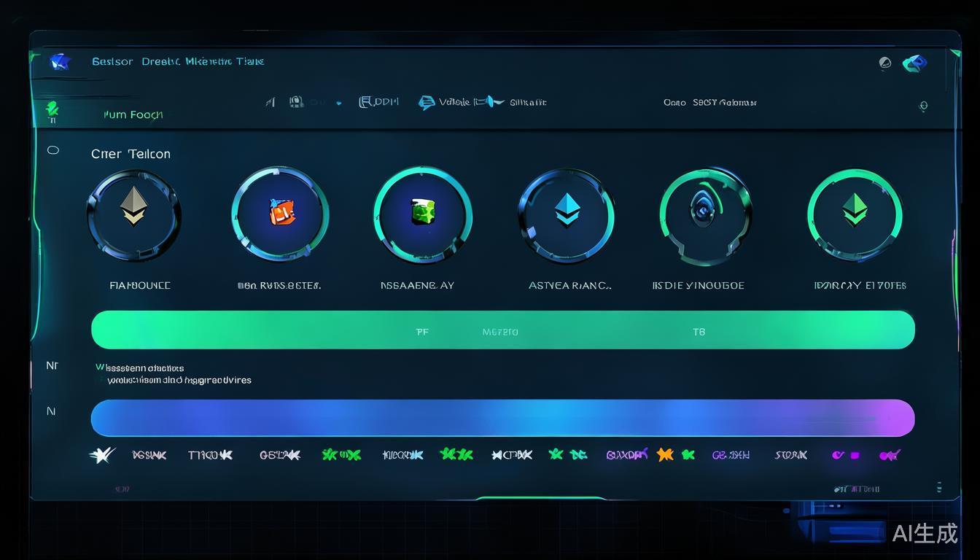This screenshot has height=560, width=980.
Task: Click the blue spiral eye token icon
Action: point(701,214)
